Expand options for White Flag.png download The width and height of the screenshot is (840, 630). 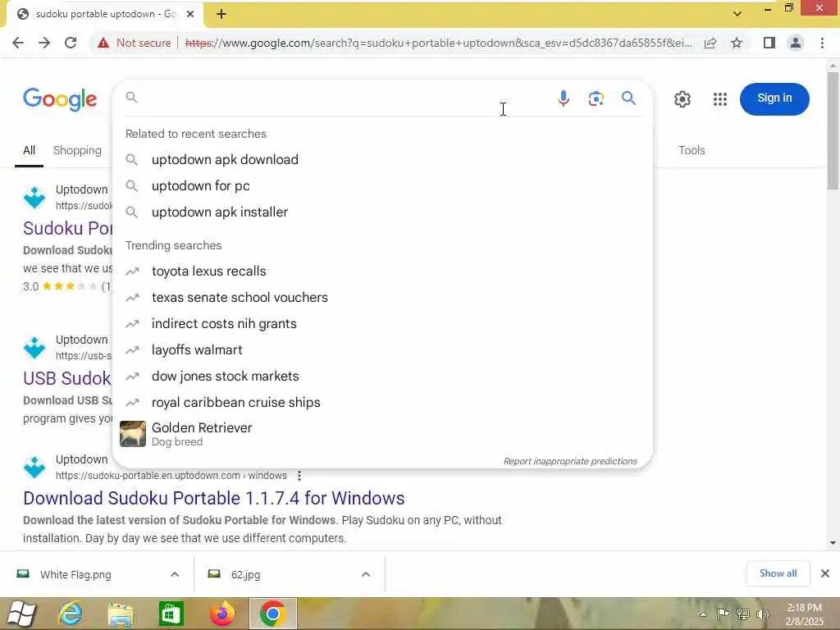click(175, 574)
